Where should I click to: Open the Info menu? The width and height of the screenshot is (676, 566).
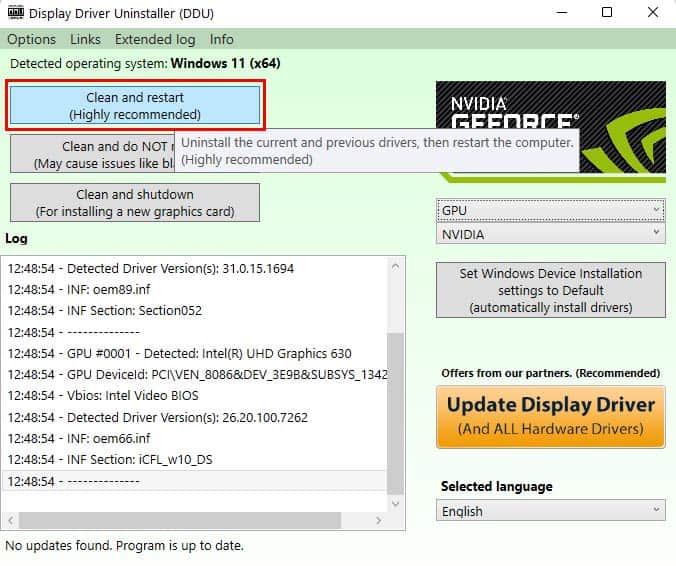click(x=222, y=39)
